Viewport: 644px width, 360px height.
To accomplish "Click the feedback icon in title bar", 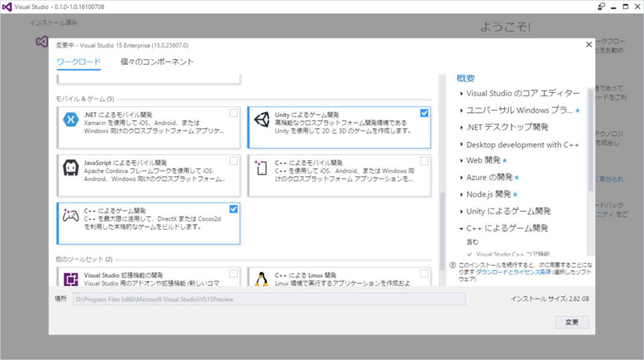I will 601,7.
